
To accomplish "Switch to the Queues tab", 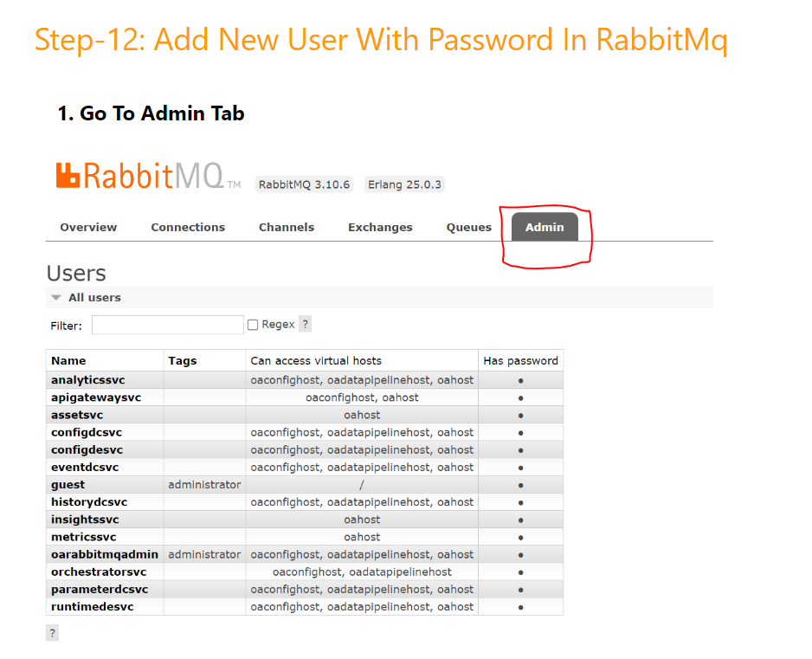I will coord(469,227).
